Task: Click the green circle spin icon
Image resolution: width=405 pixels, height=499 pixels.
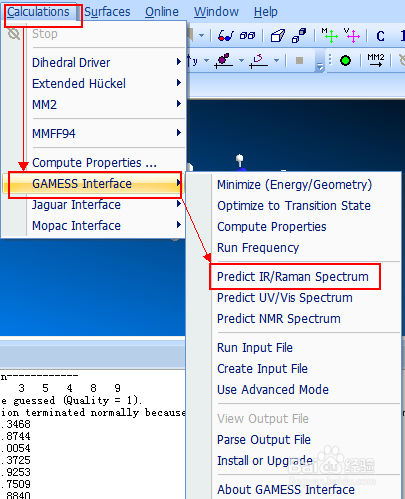Action: click(345, 61)
